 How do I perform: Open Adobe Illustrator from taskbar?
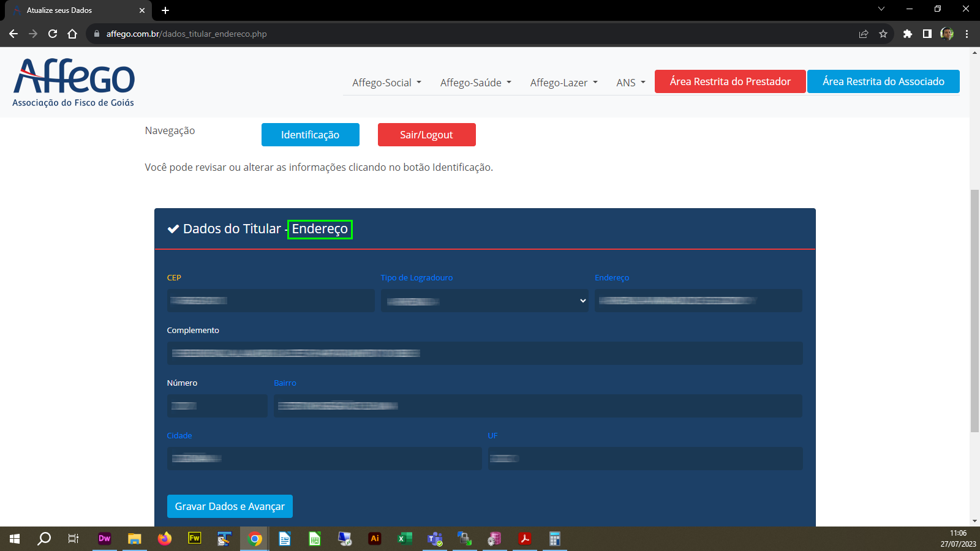(375, 539)
